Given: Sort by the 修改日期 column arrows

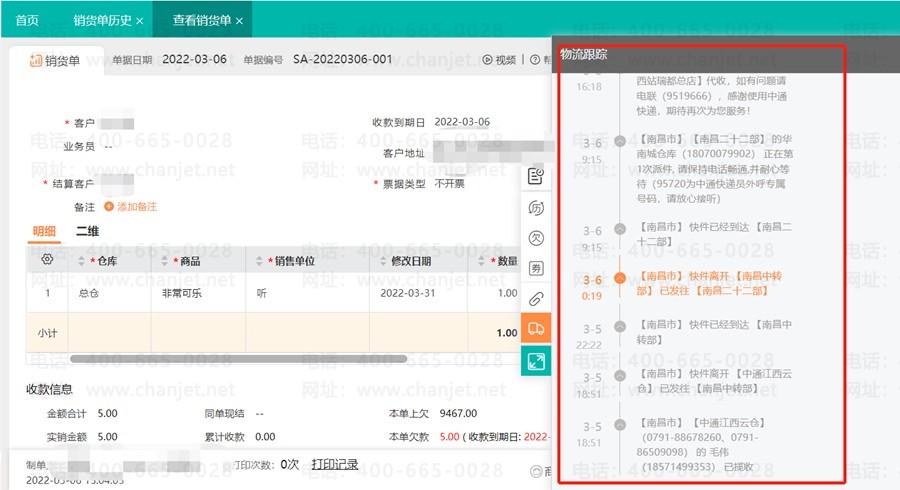Looking at the screenshot, I should 383,261.
